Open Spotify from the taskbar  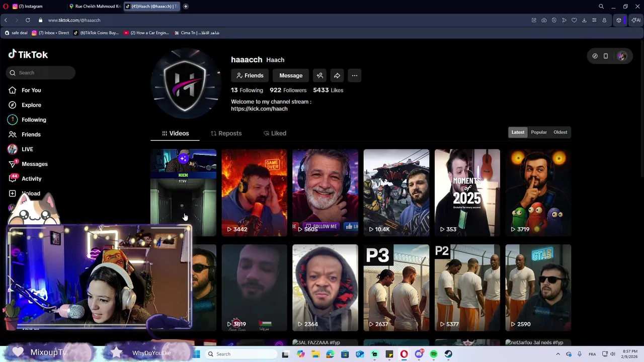pos(434,354)
